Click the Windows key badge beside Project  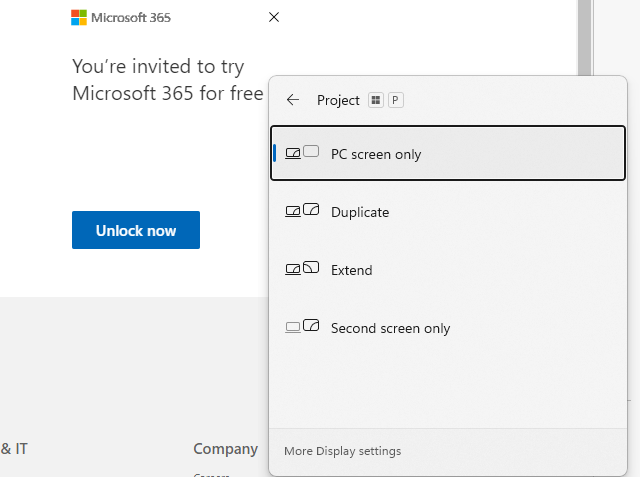(x=376, y=100)
